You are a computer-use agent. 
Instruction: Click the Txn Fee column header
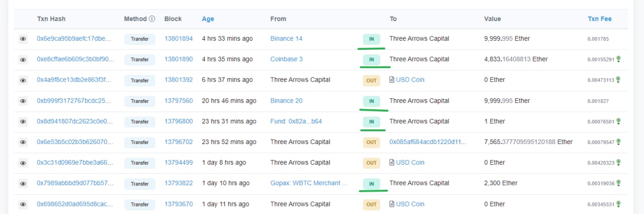point(600,19)
